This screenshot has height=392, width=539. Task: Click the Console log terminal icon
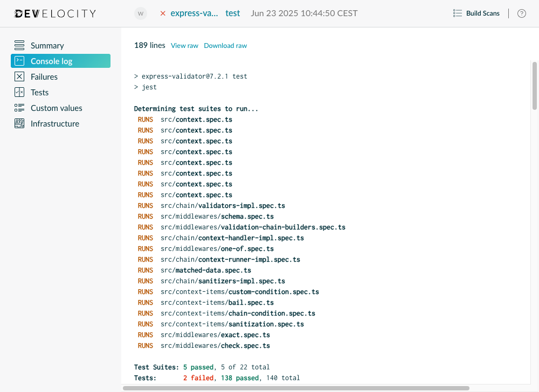(x=19, y=61)
